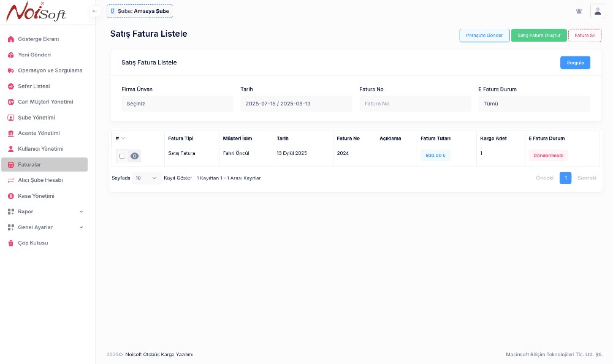Open the Firma Ünvan dropdown
Viewport: 613px width, 364px height.
(175, 104)
